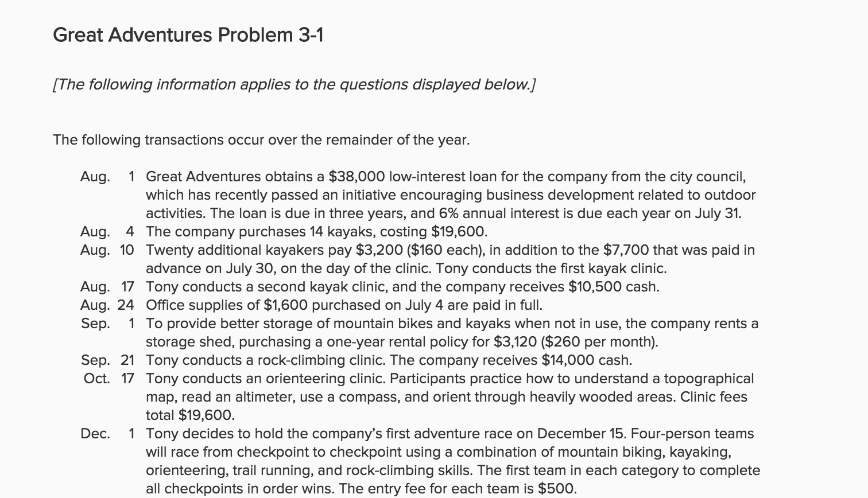Click the "following transactions occur" intro sentence
The width and height of the screenshot is (868, 498).
(261, 140)
